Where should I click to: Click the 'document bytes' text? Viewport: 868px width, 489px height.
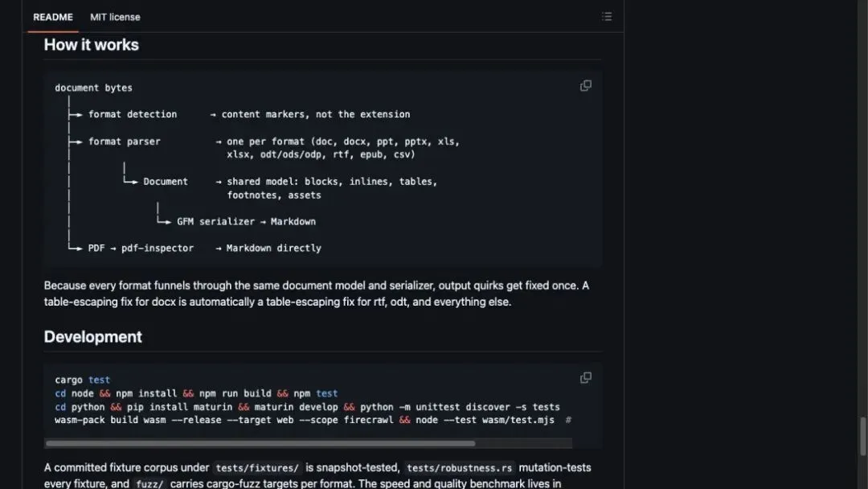93,88
